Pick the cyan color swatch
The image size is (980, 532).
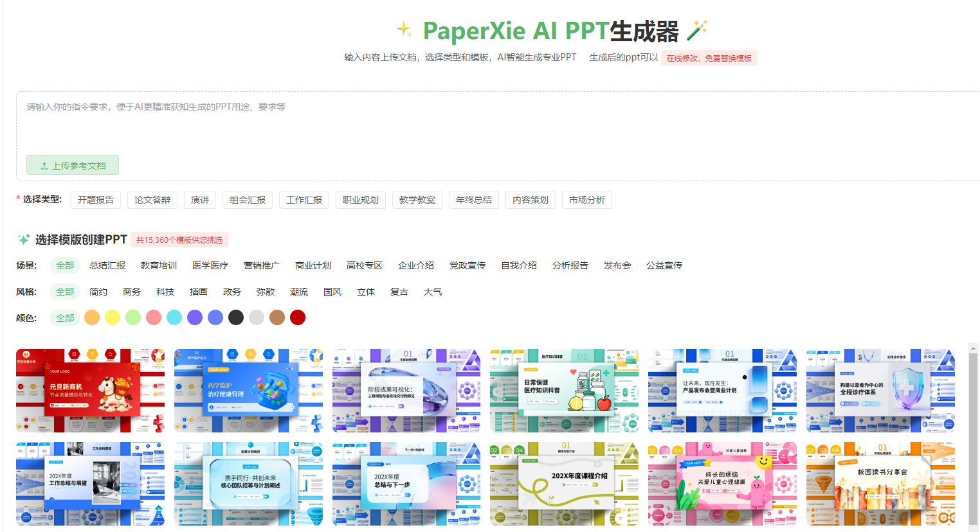pos(174,317)
